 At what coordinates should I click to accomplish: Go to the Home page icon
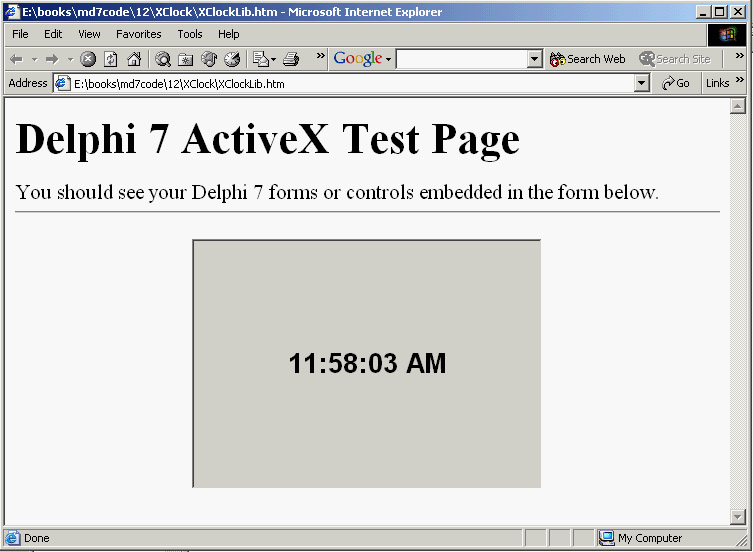(134, 59)
